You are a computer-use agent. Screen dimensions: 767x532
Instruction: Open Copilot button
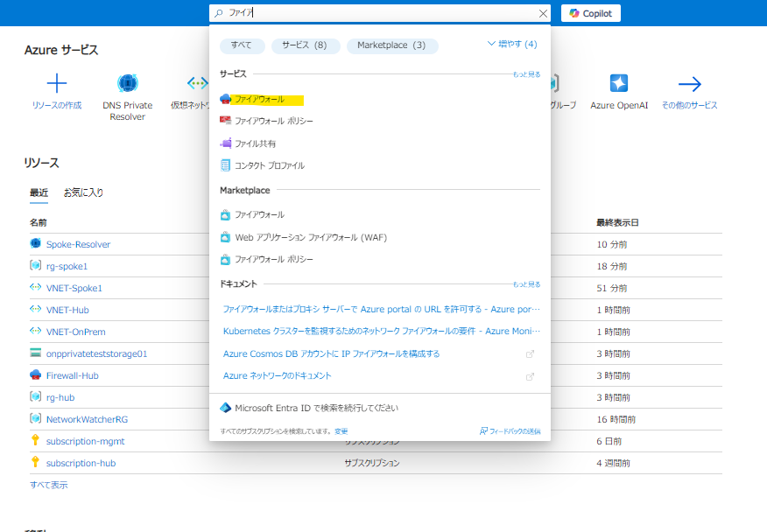click(x=591, y=13)
